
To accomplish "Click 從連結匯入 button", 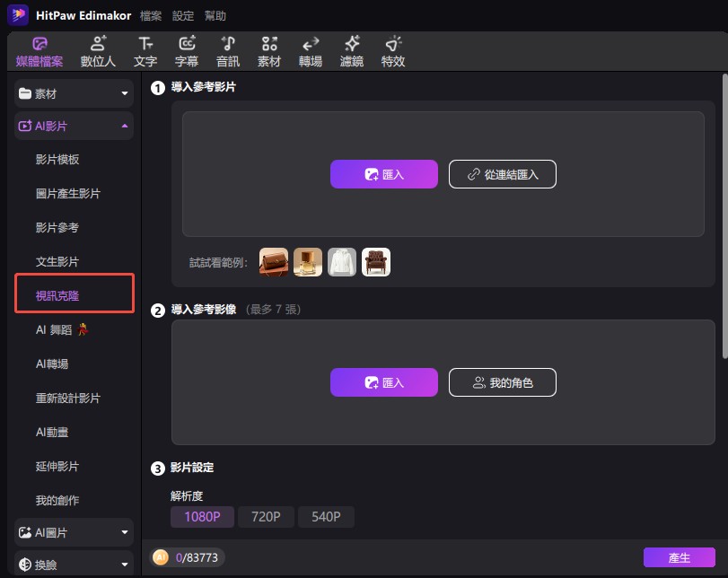I will (503, 174).
